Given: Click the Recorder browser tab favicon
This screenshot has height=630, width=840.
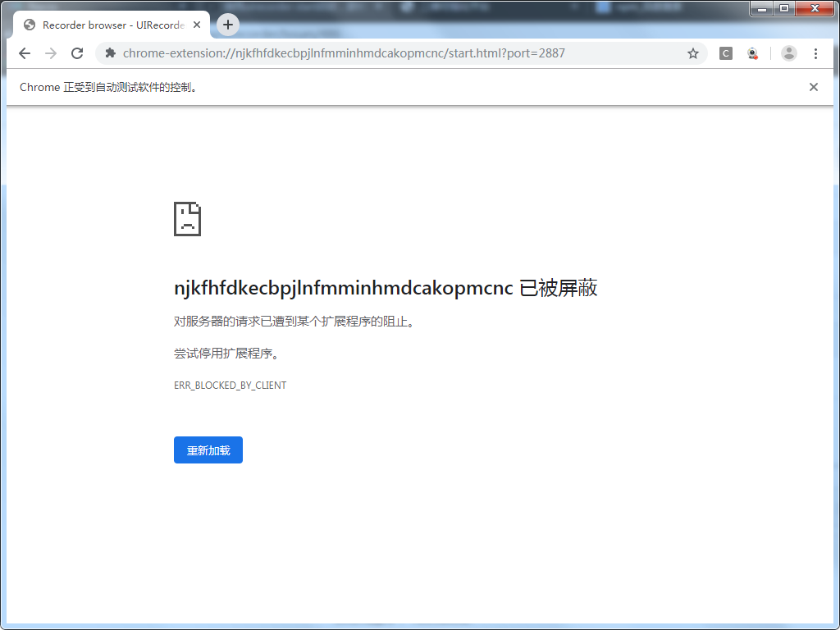Looking at the screenshot, I should (x=28, y=25).
